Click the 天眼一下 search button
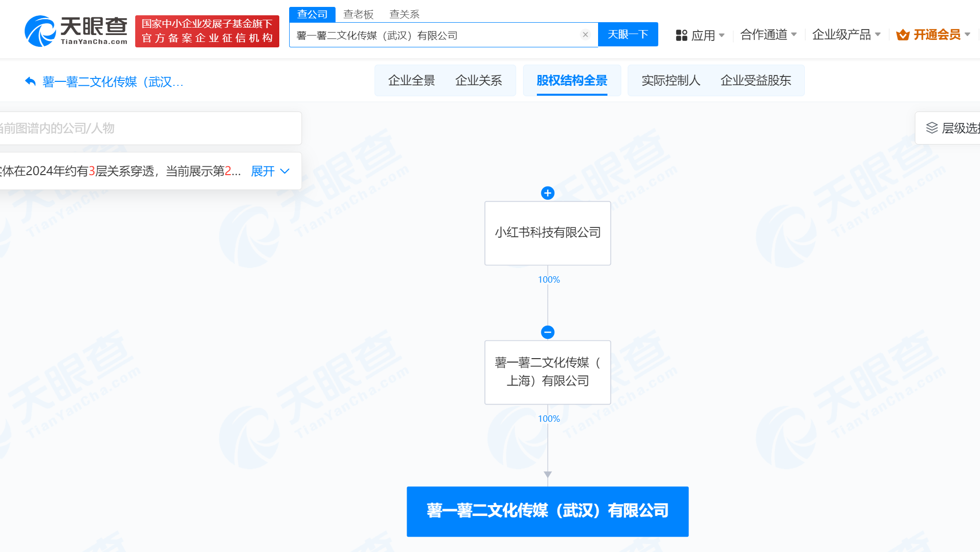 pos(628,34)
